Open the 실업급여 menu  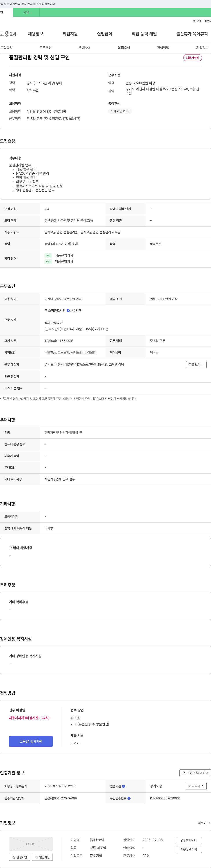click(x=104, y=34)
